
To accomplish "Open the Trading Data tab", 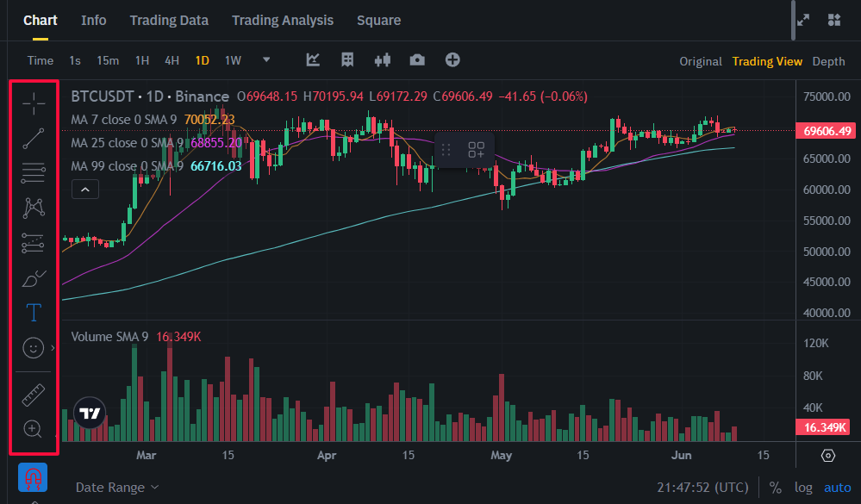I will click(169, 21).
